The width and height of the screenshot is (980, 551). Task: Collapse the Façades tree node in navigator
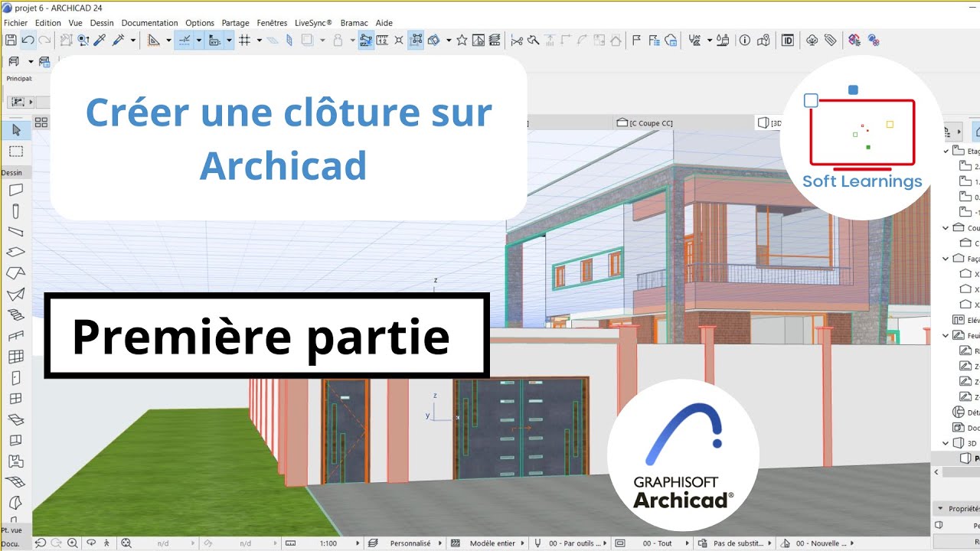pyautogui.click(x=947, y=259)
